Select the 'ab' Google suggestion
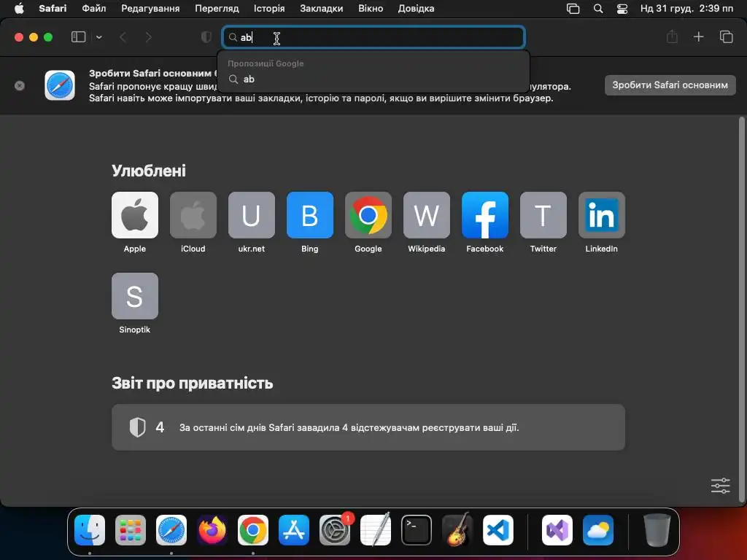Image resolution: width=747 pixels, height=560 pixels. (x=373, y=79)
